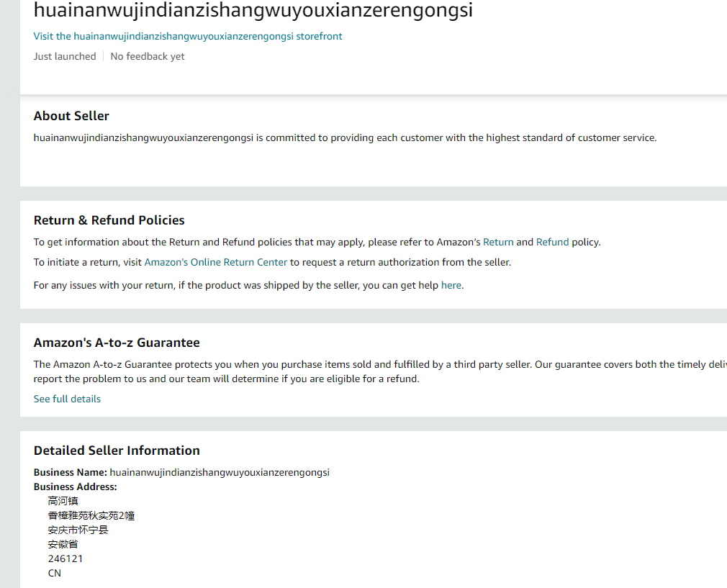Open the seller's storefront link

click(x=188, y=36)
